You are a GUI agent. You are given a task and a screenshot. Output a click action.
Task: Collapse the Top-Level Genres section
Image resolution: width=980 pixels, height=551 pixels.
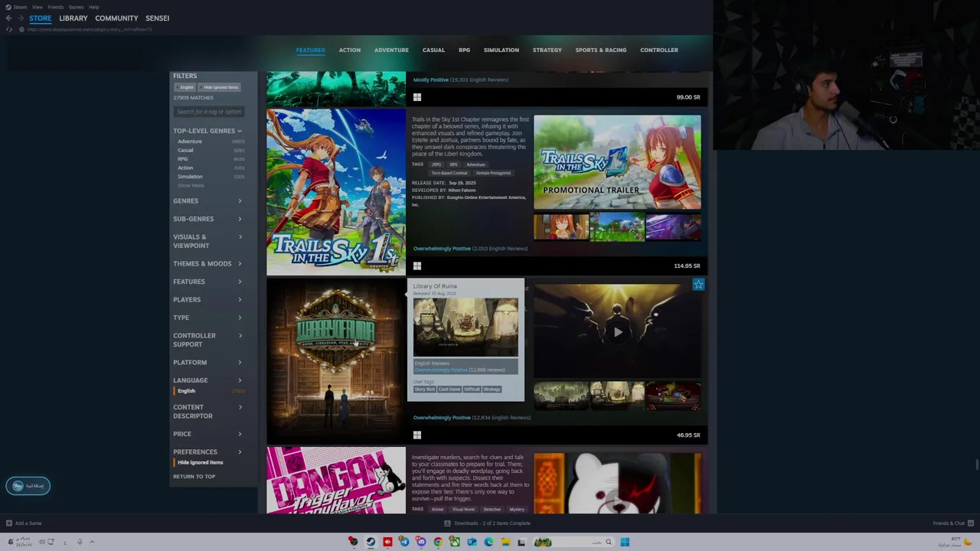207,131
